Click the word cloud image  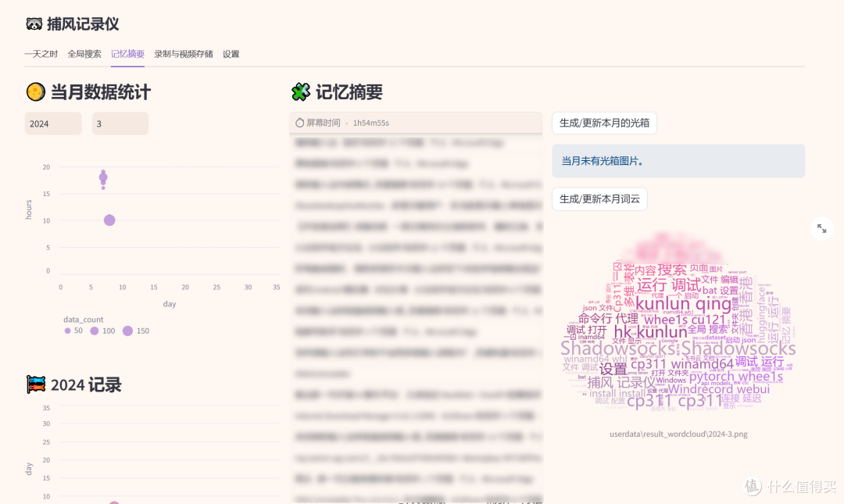click(x=678, y=323)
